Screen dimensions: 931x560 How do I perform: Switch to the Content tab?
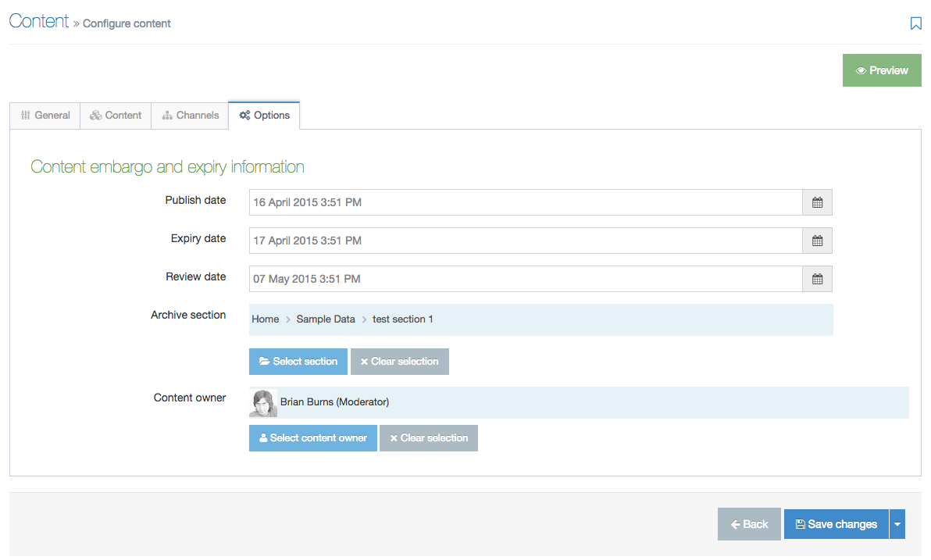pyautogui.click(x=116, y=116)
